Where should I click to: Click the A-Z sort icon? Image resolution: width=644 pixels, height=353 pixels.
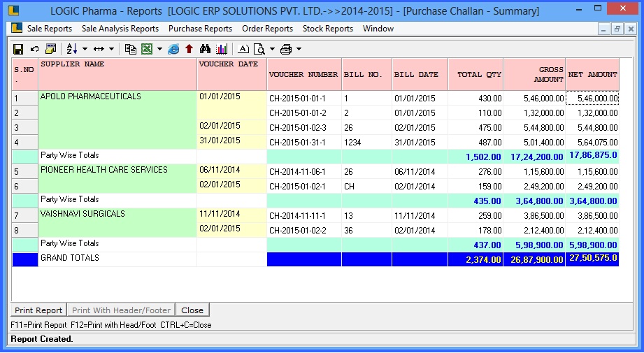point(72,49)
